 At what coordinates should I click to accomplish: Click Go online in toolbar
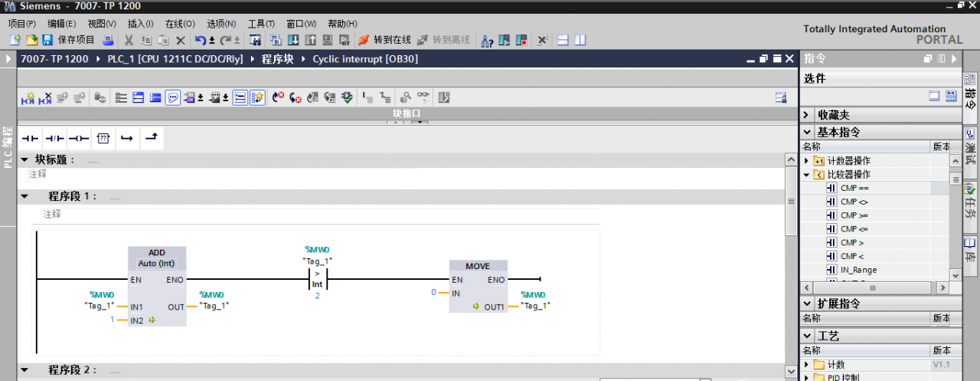pos(384,40)
